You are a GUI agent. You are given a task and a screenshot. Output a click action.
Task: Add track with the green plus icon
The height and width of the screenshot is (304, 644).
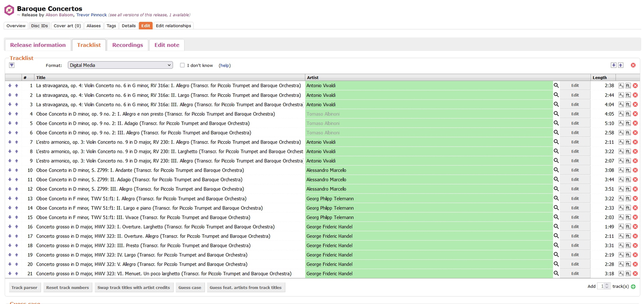click(633, 287)
